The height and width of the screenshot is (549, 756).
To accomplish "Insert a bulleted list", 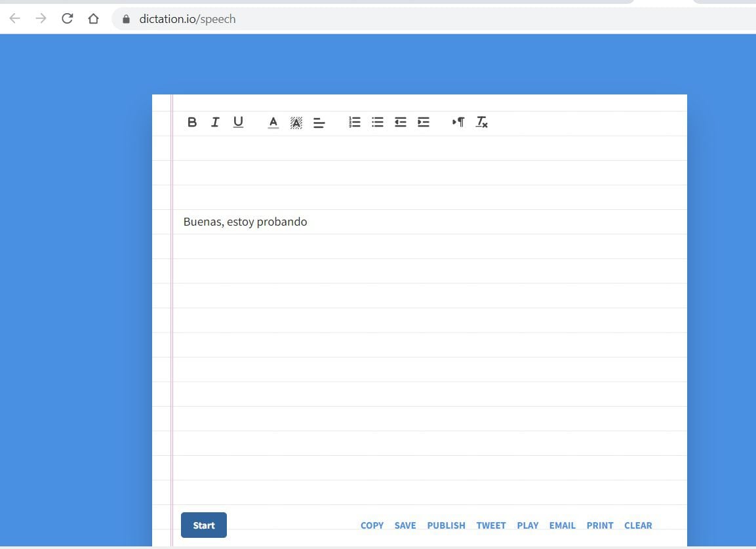I will click(378, 122).
